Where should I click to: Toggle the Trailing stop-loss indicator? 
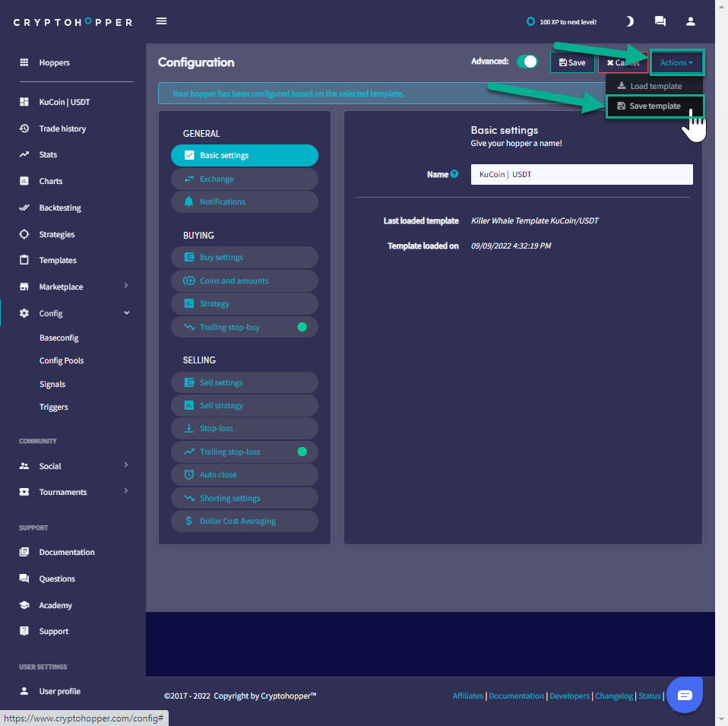tap(302, 452)
